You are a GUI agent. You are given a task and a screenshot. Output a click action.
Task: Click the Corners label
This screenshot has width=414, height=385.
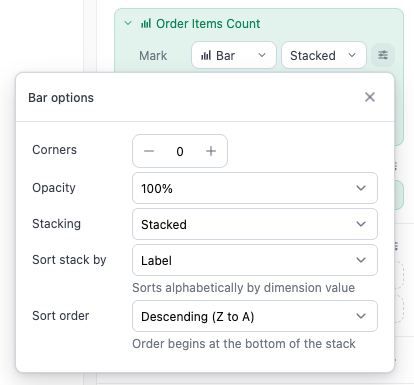pos(54,150)
